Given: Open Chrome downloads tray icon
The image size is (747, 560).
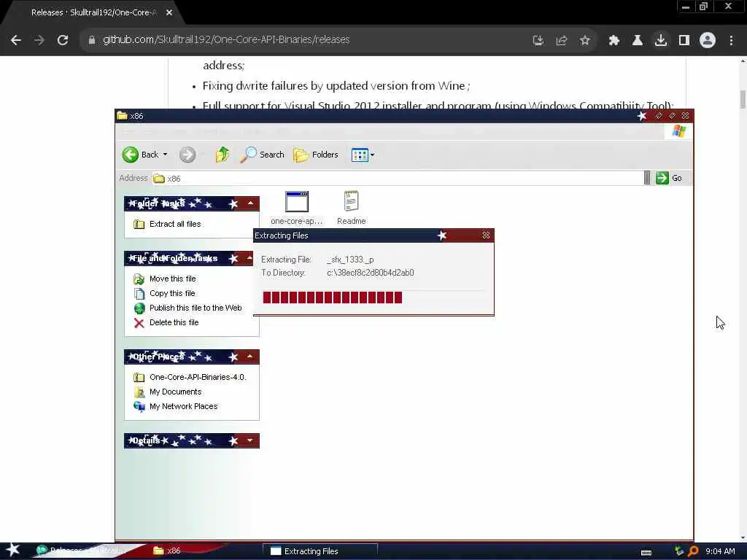Looking at the screenshot, I should click(661, 41).
